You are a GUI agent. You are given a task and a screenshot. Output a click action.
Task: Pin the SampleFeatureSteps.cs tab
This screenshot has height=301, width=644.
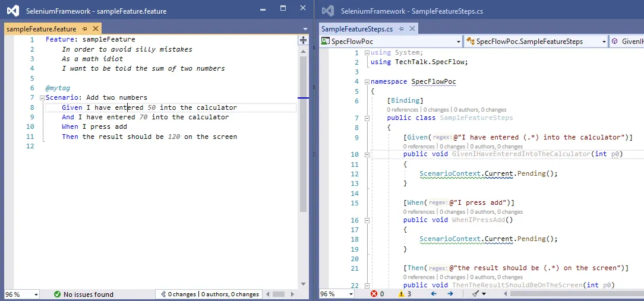coord(401,28)
